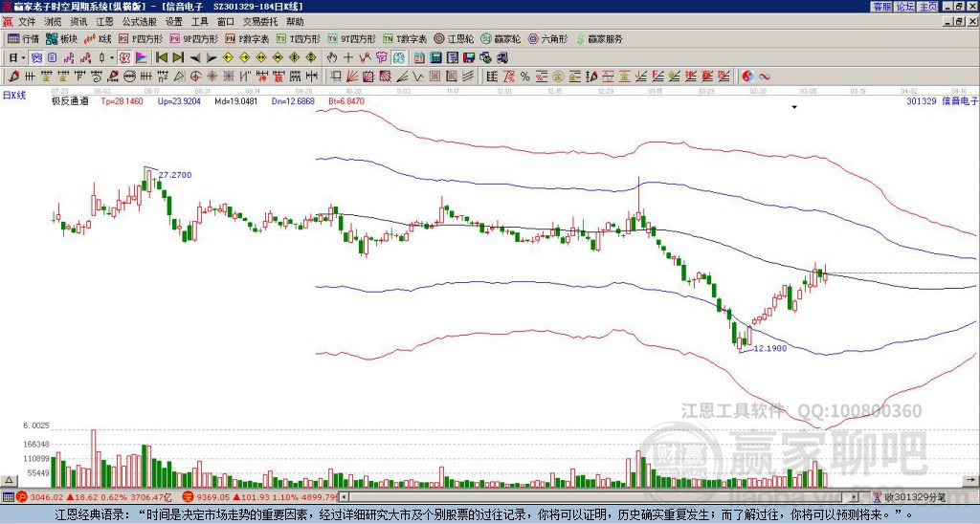
Task: Select the percent sign tool
Action: [x=525, y=76]
